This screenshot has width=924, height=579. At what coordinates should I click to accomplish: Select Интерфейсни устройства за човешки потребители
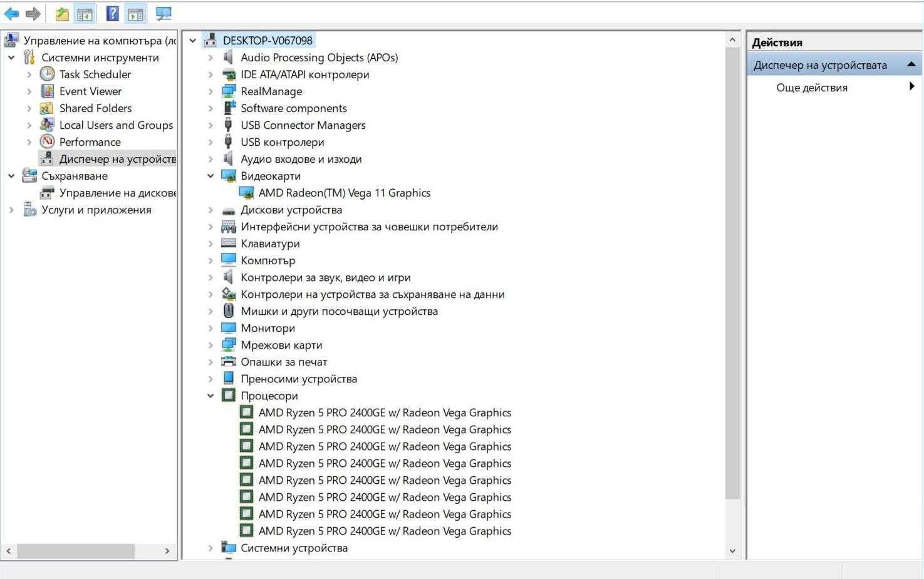pos(370,227)
